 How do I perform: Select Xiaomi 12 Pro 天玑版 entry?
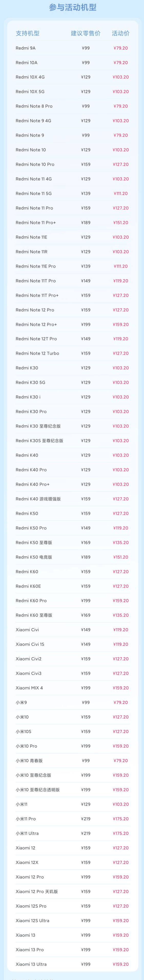[x=37, y=891]
